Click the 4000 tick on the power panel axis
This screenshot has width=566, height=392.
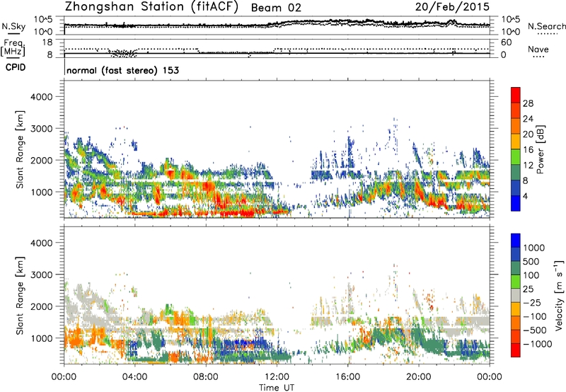click(42, 97)
